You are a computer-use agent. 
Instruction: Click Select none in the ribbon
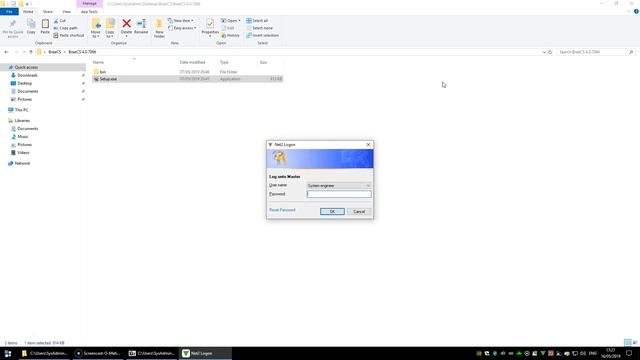click(260, 28)
